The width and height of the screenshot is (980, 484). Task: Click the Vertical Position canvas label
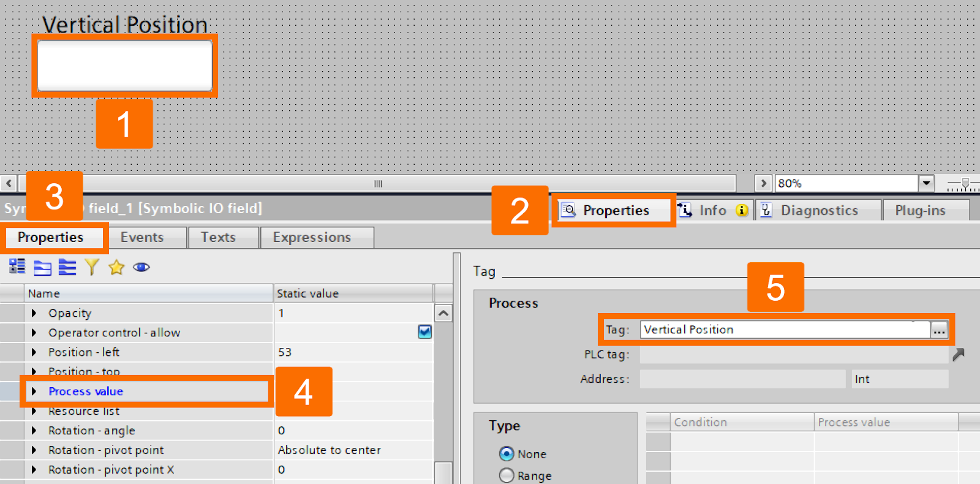click(125, 25)
